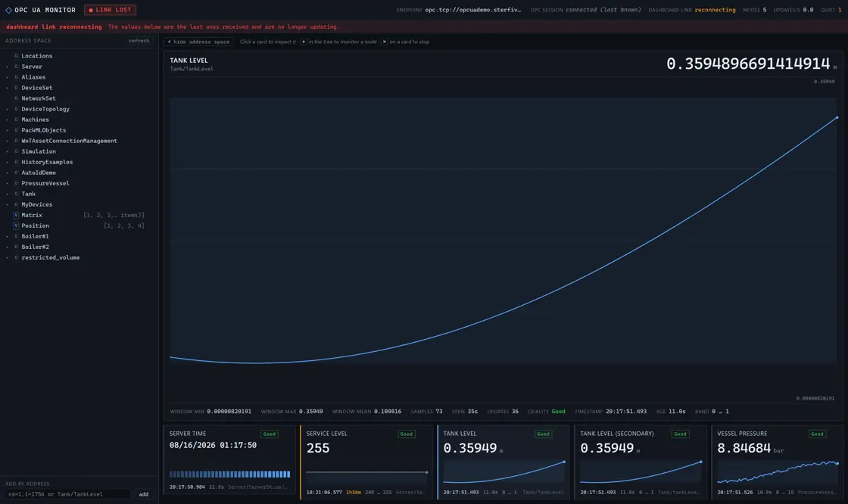Click the main Tank Level trend chart
The height and width of the screenshot is (504, 848).
click(503, 241)
